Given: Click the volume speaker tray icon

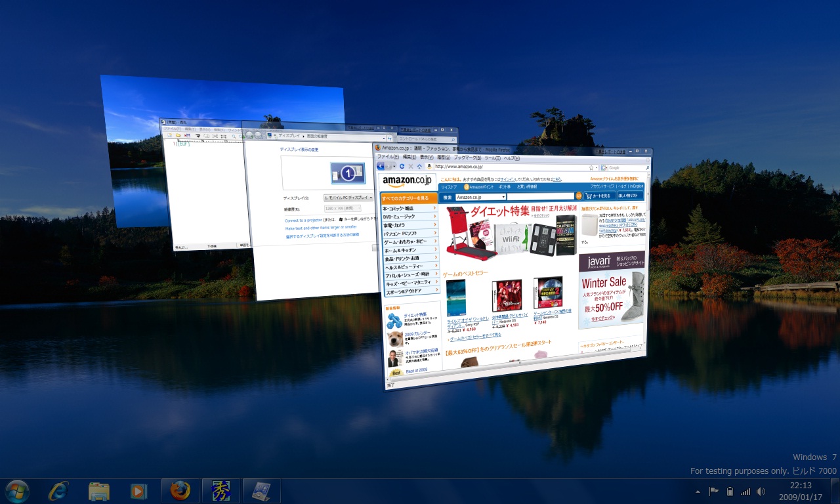Looking at the screenshot, I should point(761,491).
